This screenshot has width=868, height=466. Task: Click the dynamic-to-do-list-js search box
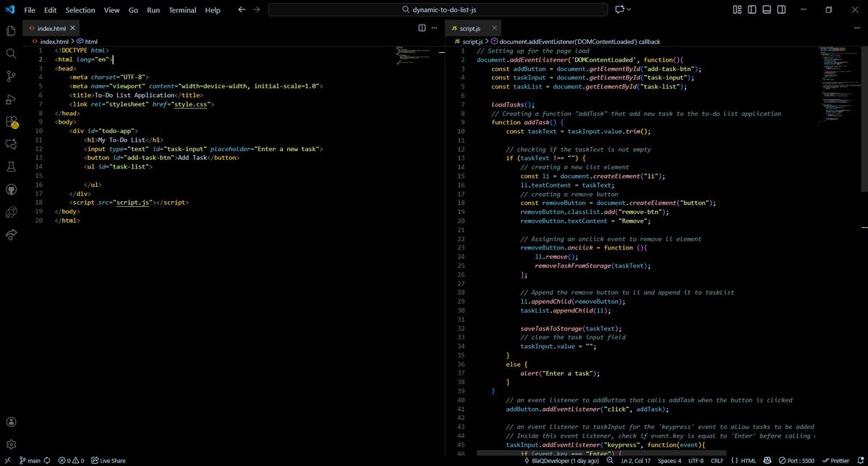tap(439, 10)
